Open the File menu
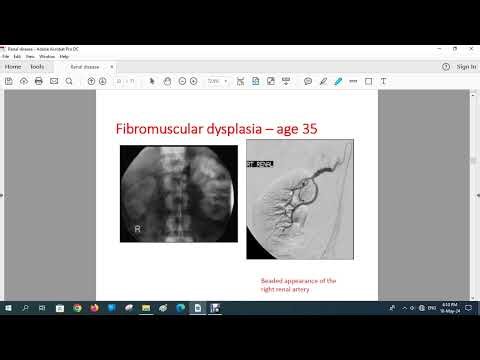 6,56
